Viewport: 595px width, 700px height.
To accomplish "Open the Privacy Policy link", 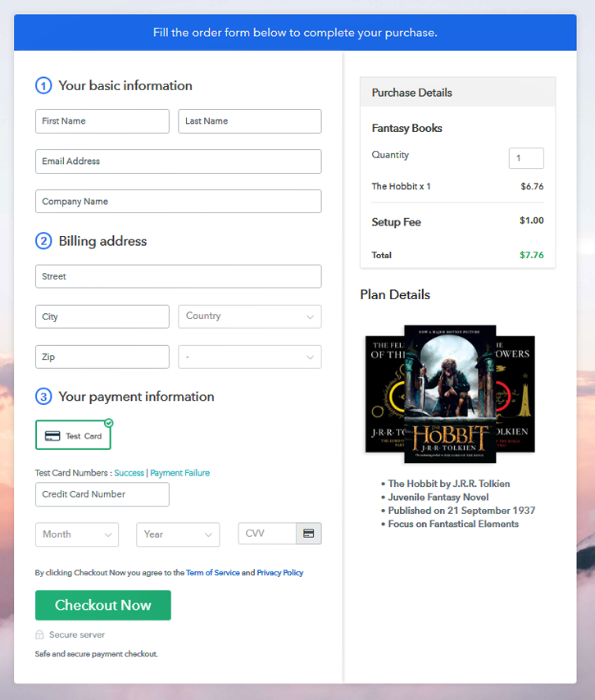I will click(x=279, y=572).
